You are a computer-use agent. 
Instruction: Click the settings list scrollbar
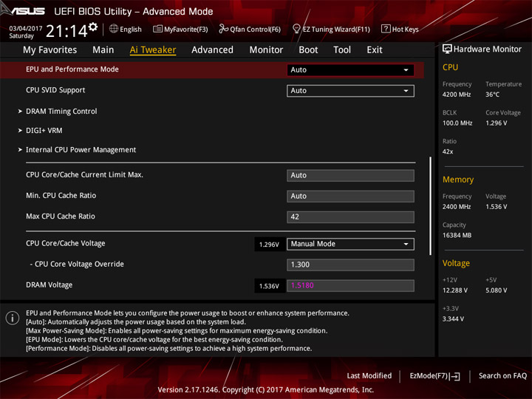pos(431,206)
